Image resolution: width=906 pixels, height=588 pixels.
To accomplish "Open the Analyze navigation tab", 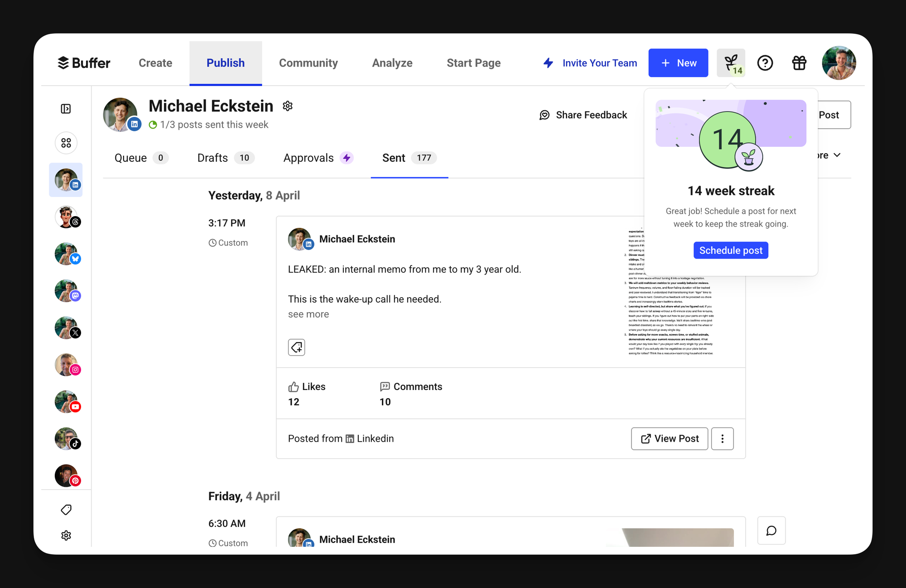I will click(x=392, y=63).
